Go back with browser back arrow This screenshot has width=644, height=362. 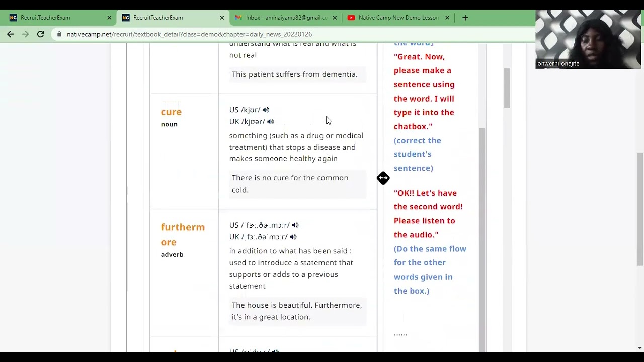[x=11, y=34]
